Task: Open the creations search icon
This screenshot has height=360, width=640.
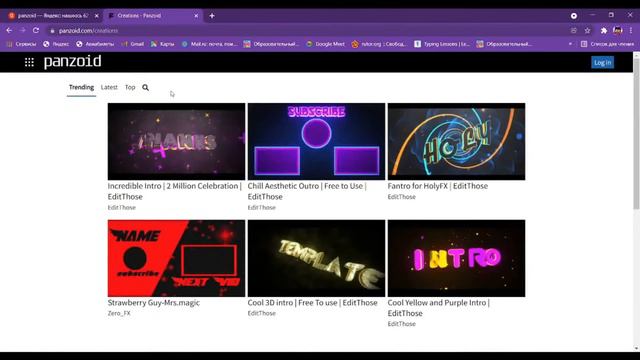Action: pyautogui.click(x=145, y=87)
